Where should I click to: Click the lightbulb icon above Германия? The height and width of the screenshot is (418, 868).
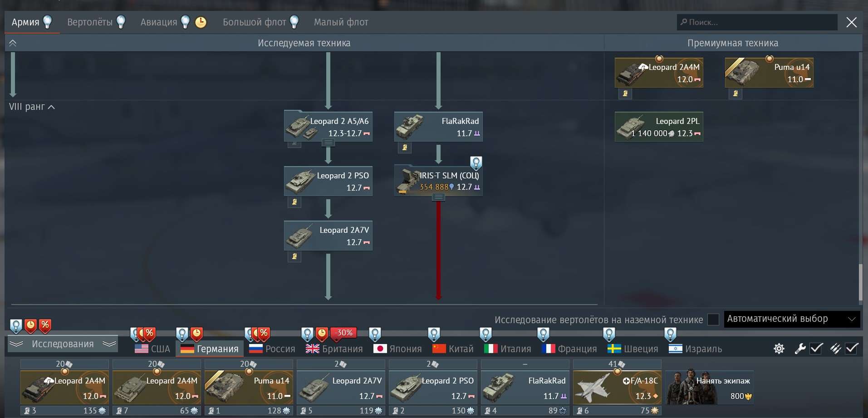click(182, 334)
